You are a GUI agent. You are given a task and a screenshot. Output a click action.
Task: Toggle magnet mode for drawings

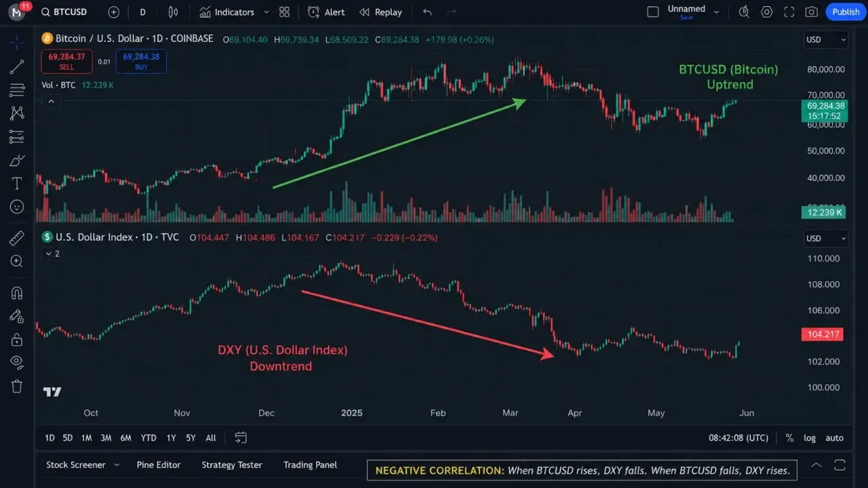tap(17, 293)
